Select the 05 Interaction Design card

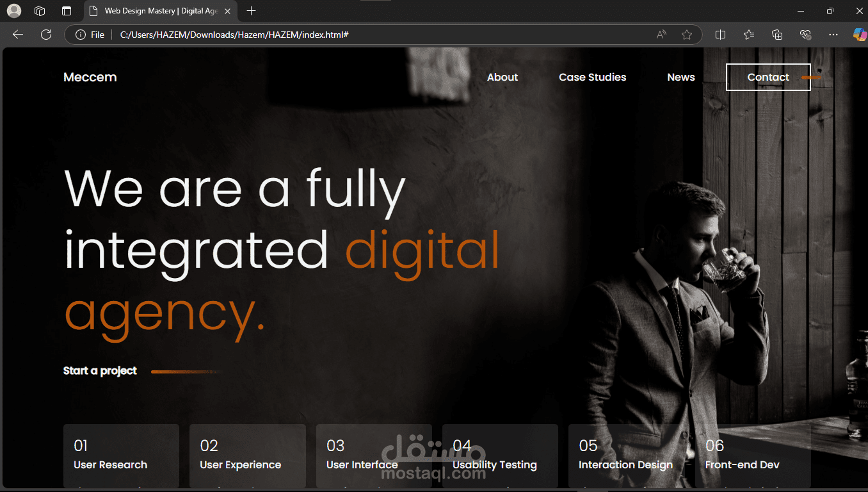[x=626, y=455]
